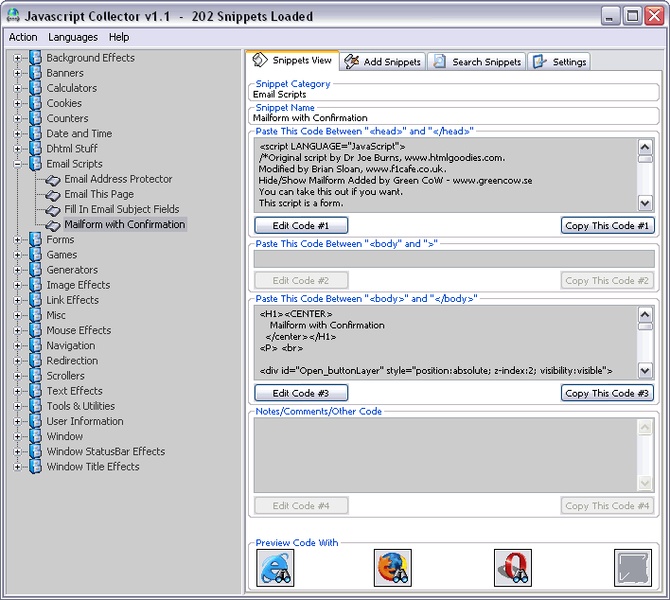The image size is (670, 600).
Task: Preview code with Internet Explorer icon
Action: point(275,568)
